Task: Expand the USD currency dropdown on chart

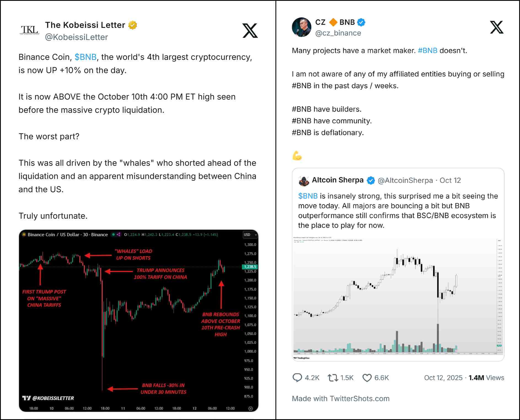Action: pos(250,235)
